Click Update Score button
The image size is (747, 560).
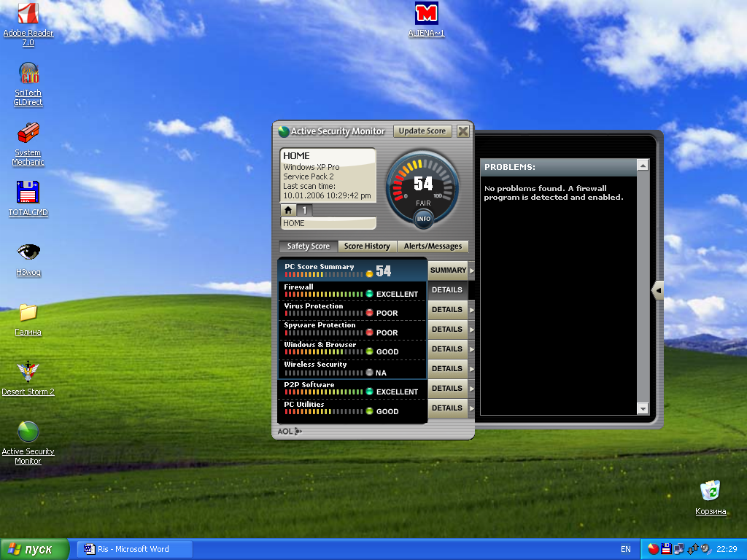tap(422, 131)
